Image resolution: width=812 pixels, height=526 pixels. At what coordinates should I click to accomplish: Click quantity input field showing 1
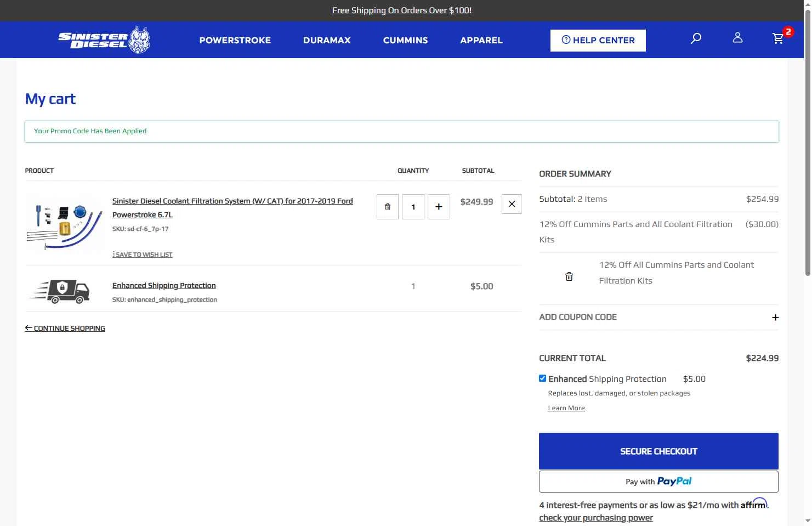tap(413, 207)
